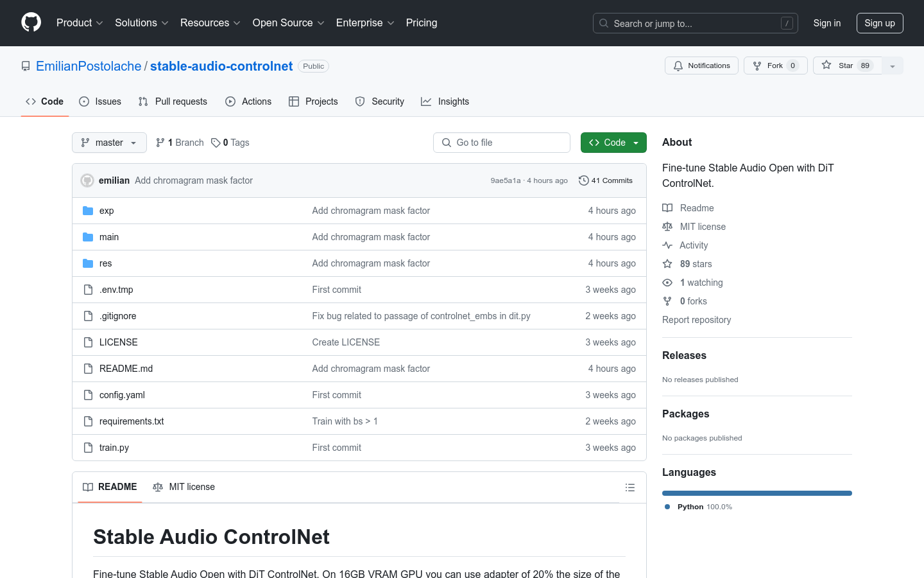View the 41 Commits link
The image size is (924, 578).
606,180
